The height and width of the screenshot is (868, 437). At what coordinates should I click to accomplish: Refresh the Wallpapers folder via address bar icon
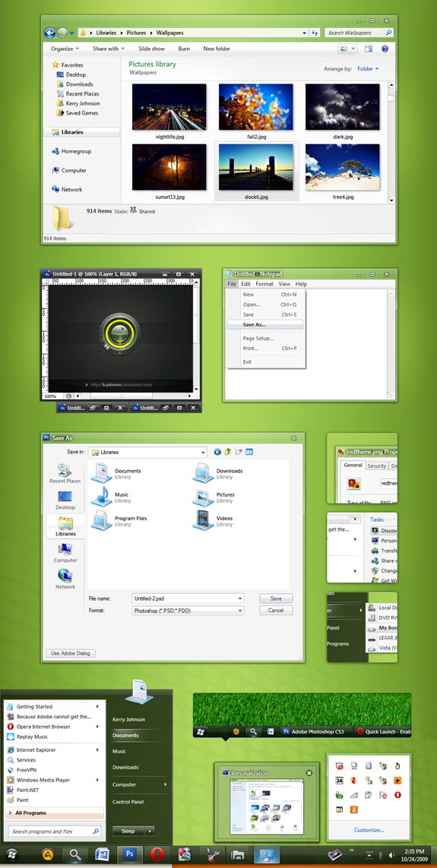(315, 33)
